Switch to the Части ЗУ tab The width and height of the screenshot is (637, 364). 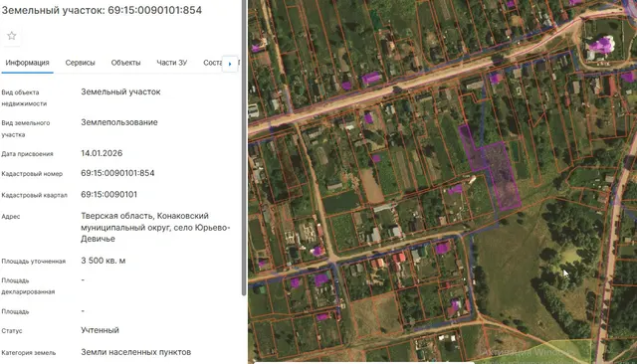click(172, 63)
